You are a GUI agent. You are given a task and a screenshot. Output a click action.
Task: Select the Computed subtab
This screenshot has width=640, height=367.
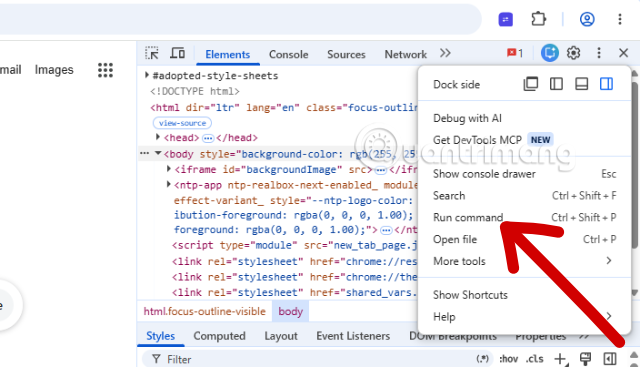(219, 336)
